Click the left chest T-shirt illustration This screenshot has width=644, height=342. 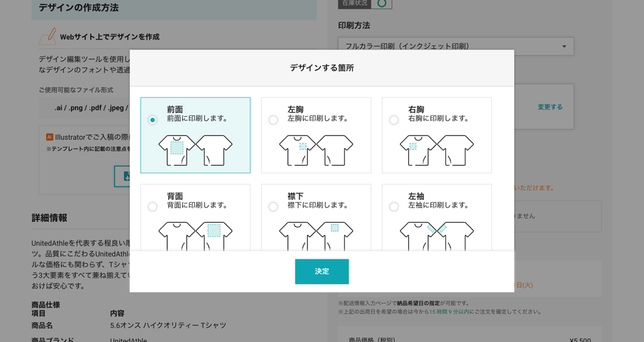pyautogui.click(x=316, y=150)
